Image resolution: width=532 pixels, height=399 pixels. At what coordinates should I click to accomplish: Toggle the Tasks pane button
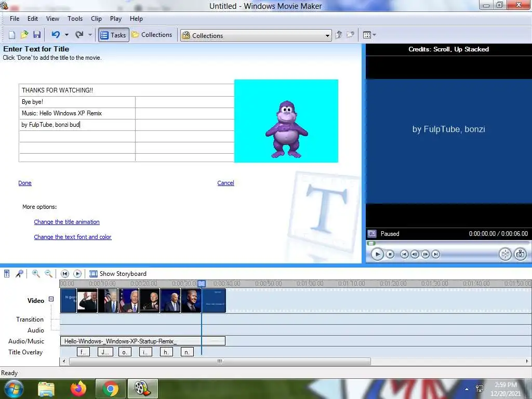click(114, 35)
